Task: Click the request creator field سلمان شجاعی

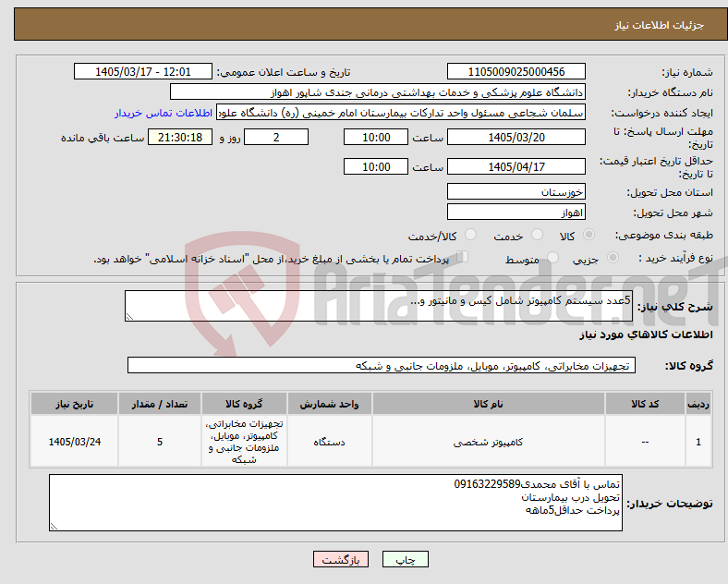Action: [x=401, y=113]
